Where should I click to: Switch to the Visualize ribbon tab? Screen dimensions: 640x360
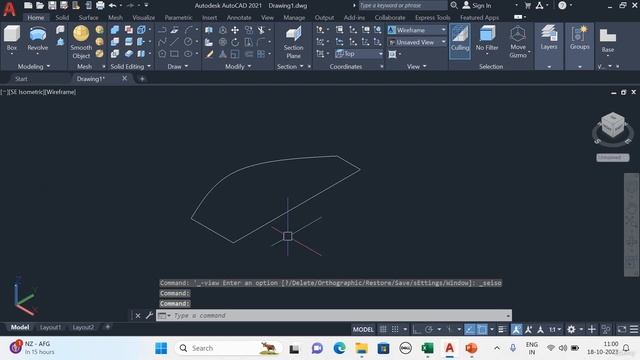[x=144, y=18]
